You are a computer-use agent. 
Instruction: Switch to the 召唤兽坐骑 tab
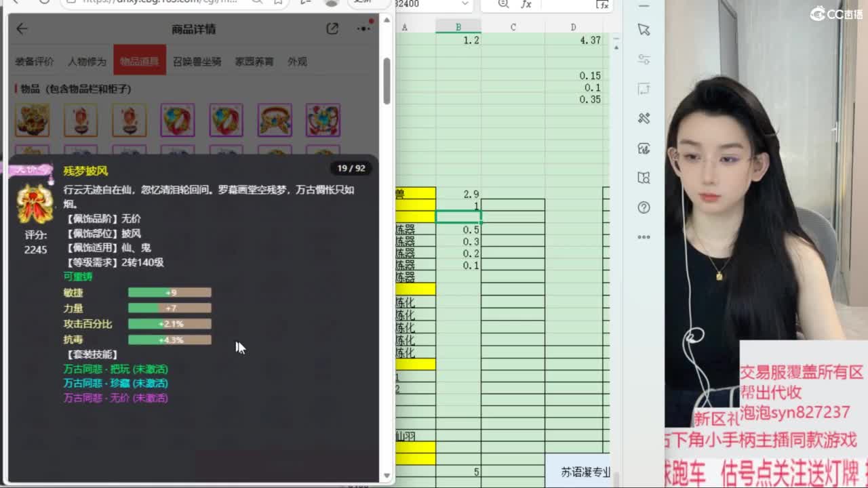[197, 61]
